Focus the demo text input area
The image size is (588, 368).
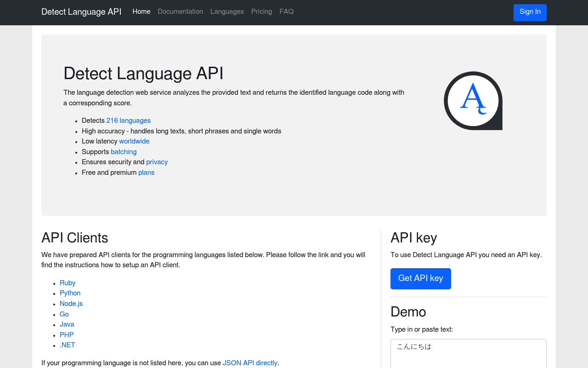click(469, 354)
